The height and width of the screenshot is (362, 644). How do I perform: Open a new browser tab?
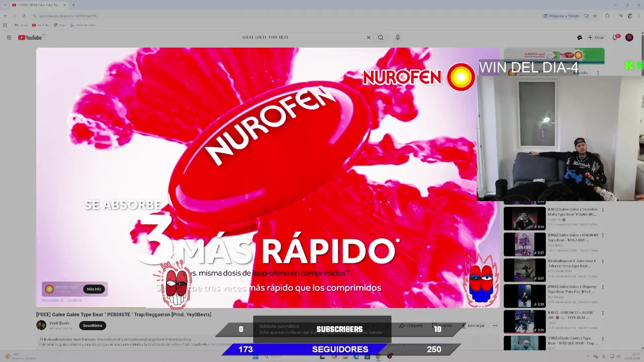click(73, 5)
